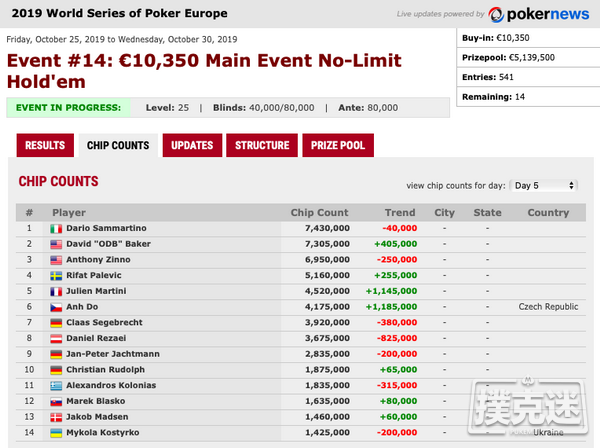Click the Ukrainian flag beside Mykola Kostyrko
The height and width of the screenshot is (448, 600).
coord(57,432)
